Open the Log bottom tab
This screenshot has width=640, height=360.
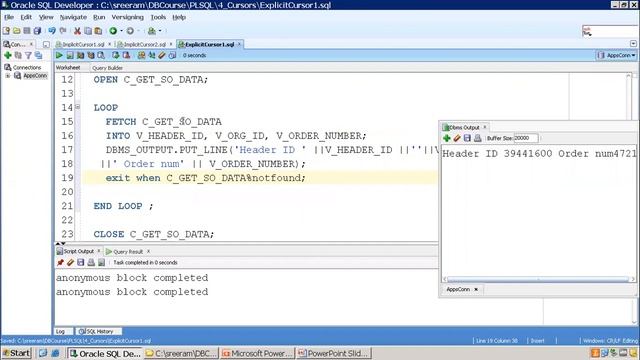(60, 331)
